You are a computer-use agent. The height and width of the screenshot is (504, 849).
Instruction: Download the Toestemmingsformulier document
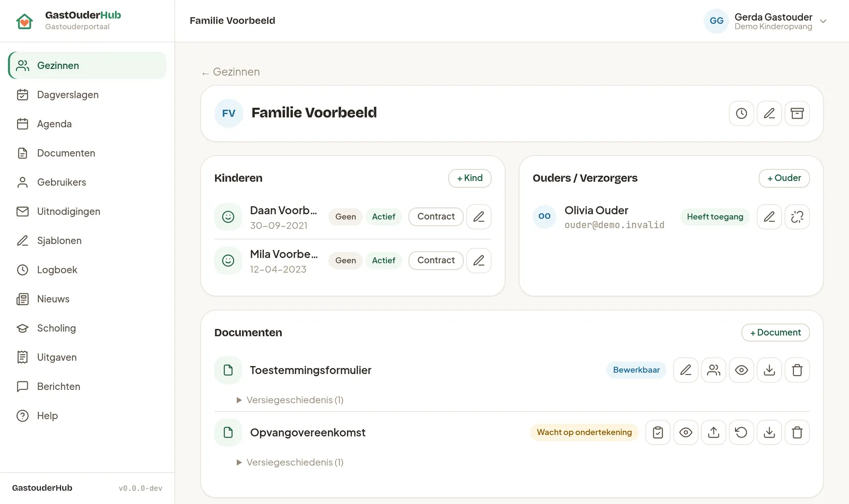(x=769, y=370)
